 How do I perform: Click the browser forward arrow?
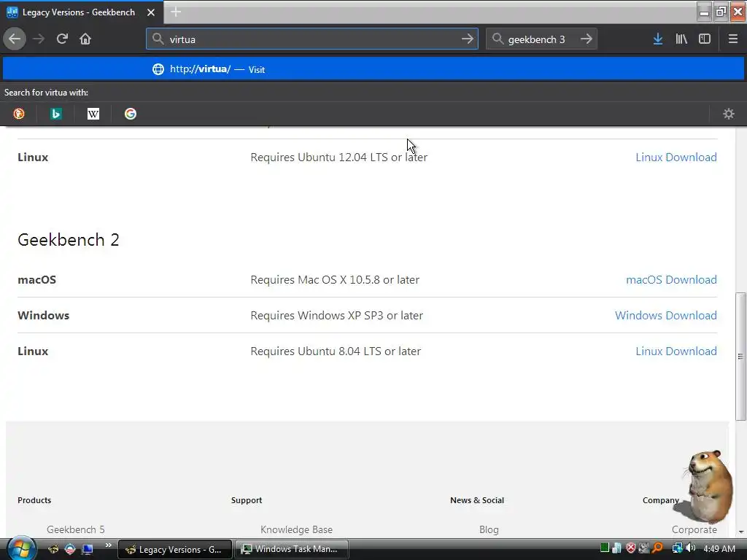click(39, 39)
